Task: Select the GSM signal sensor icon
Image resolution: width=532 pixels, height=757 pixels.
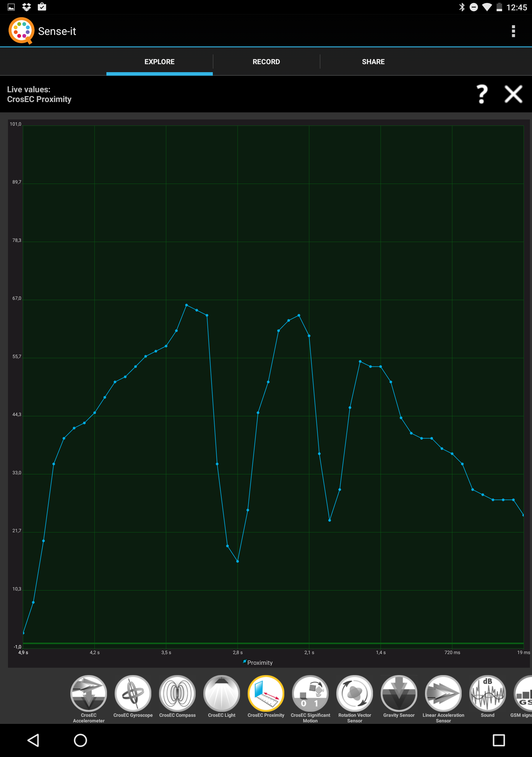Action: point(523,693)
